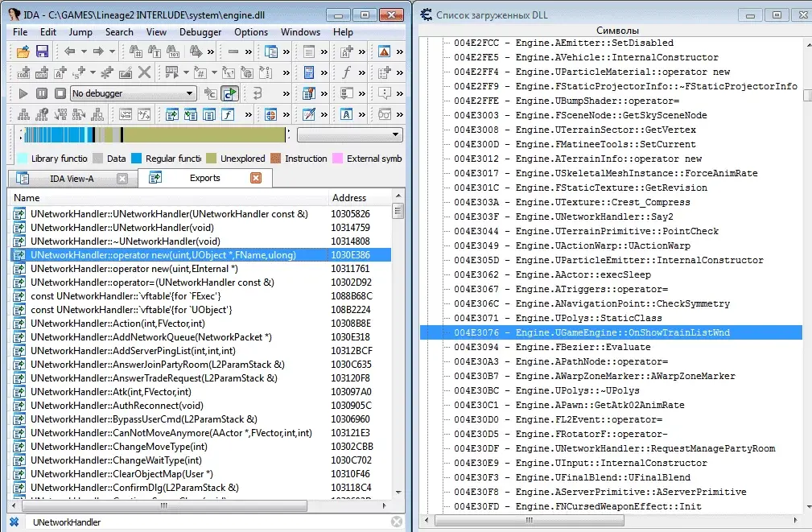Convert to code with CODE icon
812x532 pixels.
point(23,72)
